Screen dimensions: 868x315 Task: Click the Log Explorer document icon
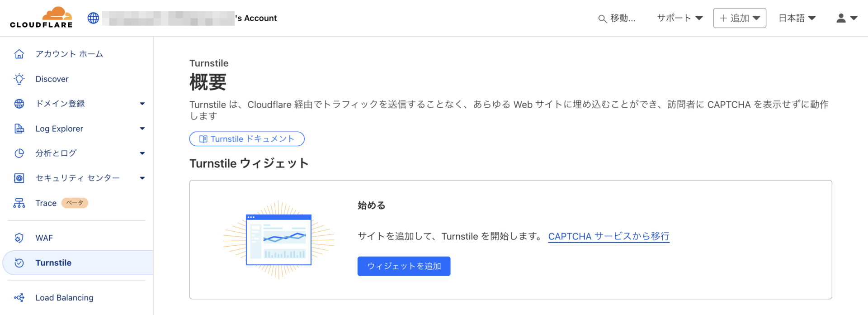(19, 129)
